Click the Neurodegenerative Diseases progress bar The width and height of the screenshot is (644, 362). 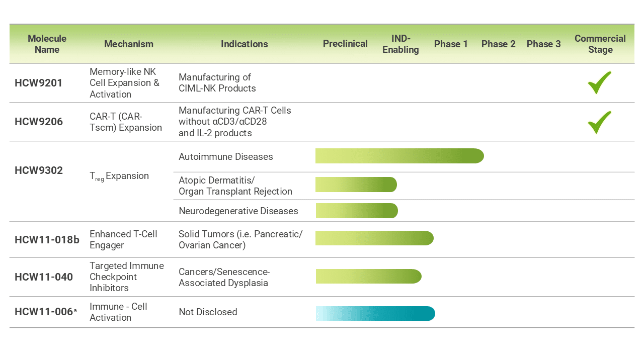click(x=357, y=211)
